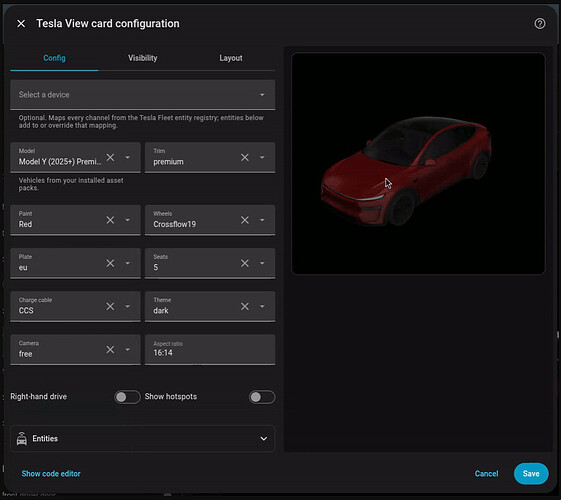Clear the Plate field value
This screenshot has width=561, height=500.
click(110, 263)
